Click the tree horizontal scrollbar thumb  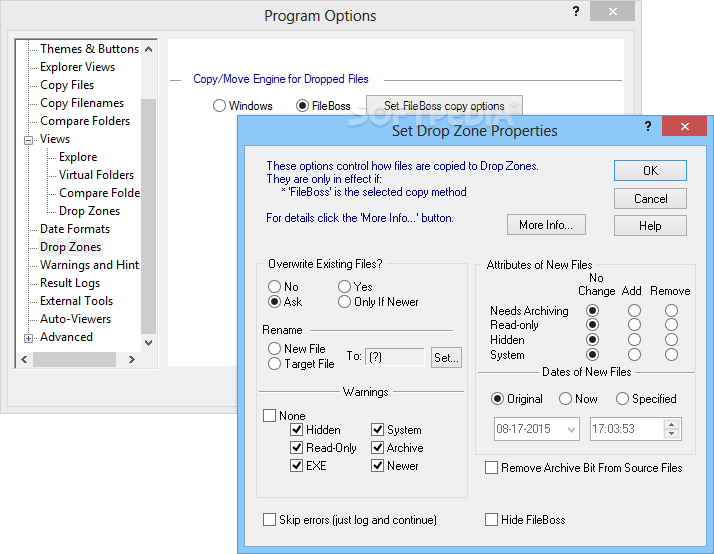tap(74, 360)
